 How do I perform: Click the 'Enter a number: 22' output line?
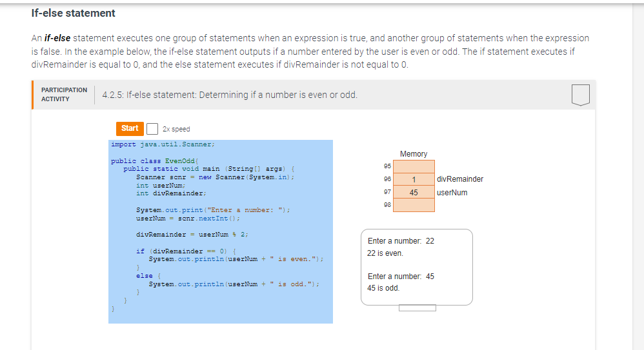point(401,241)
